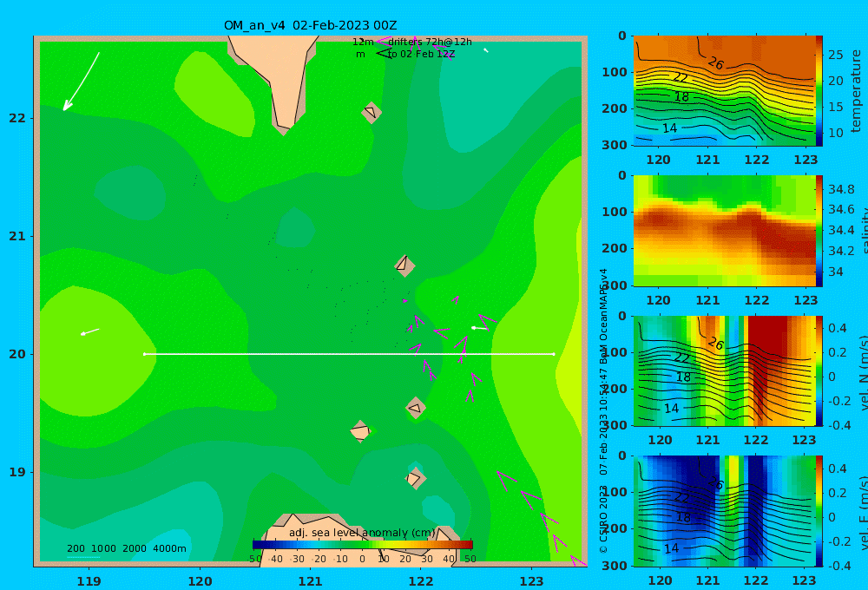Screen dimensions: 868x590
Task: Click the latitude label '21'
Action: [x=17, y=236]
